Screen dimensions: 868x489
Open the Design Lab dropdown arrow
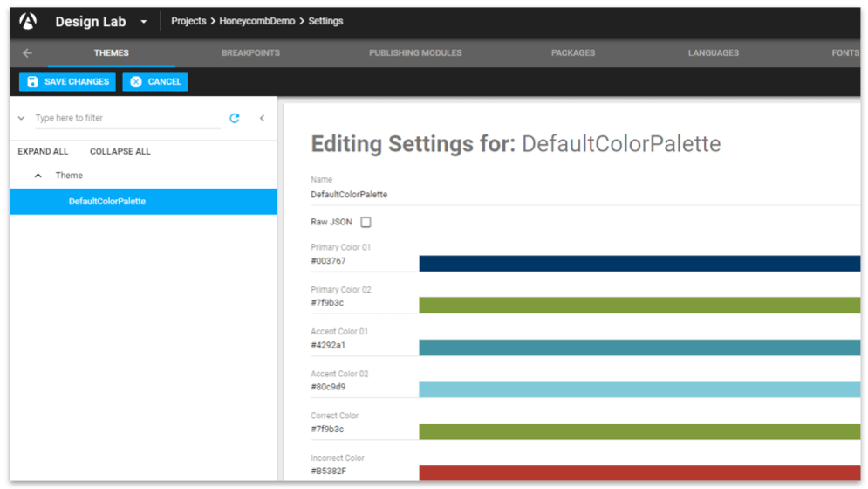click(x=144, y=22)
